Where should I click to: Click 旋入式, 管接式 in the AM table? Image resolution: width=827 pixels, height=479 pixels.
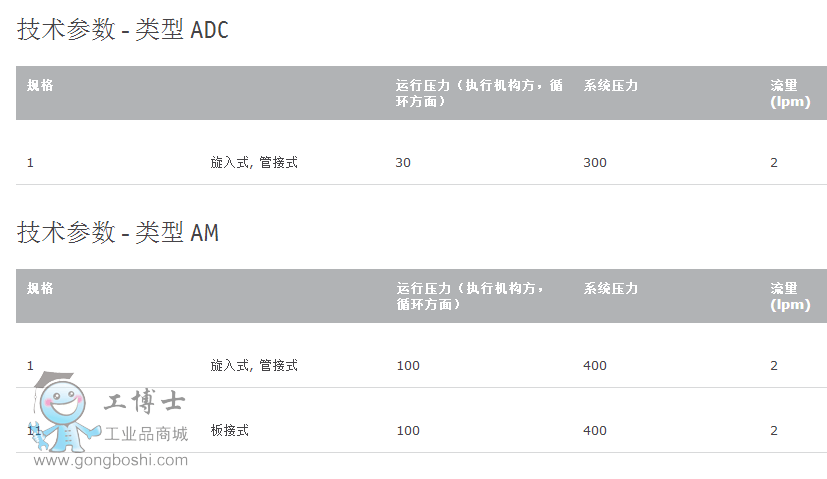254,365
